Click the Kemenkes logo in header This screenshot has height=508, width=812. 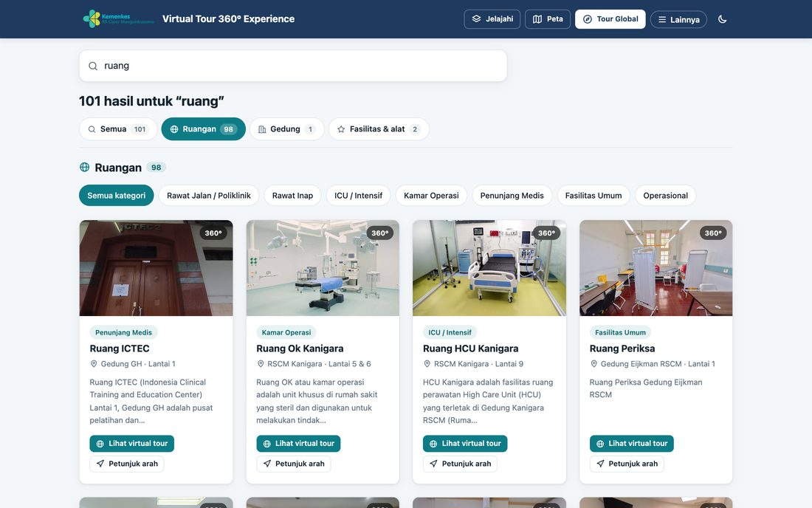[x=119, y=18]
